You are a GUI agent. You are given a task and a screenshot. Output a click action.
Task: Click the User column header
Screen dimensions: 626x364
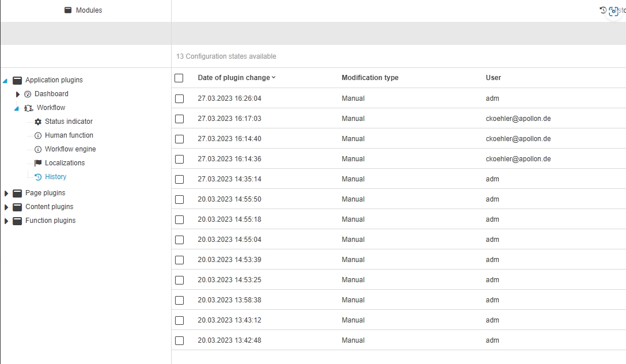tap(493, 78)
